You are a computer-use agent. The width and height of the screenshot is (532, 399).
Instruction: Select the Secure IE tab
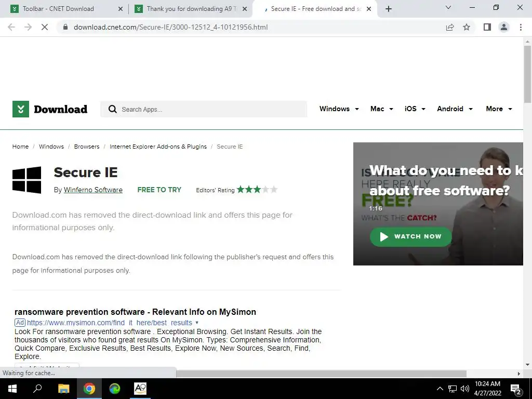pyautogui.click(x=314, y=9)
